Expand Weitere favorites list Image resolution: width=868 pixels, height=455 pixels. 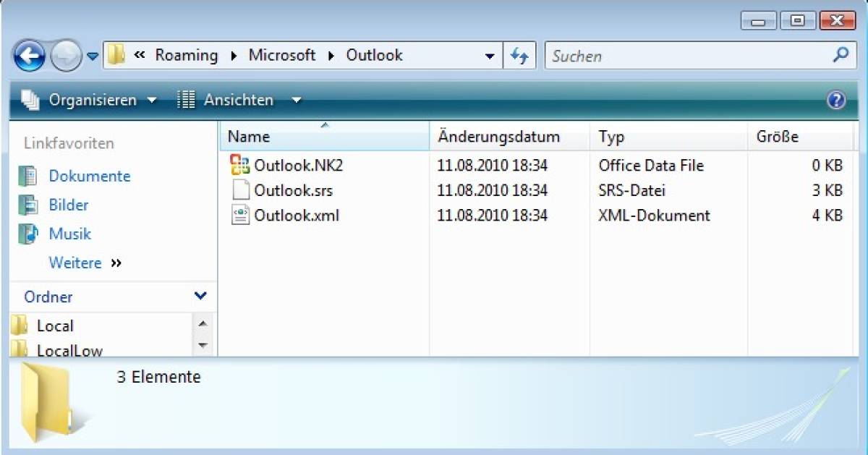(85, 263)
